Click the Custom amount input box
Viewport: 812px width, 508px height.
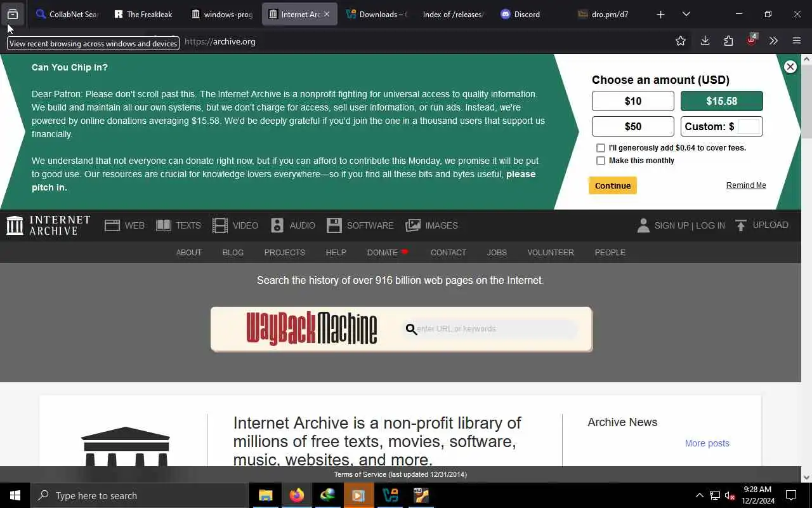coord(749,126)
